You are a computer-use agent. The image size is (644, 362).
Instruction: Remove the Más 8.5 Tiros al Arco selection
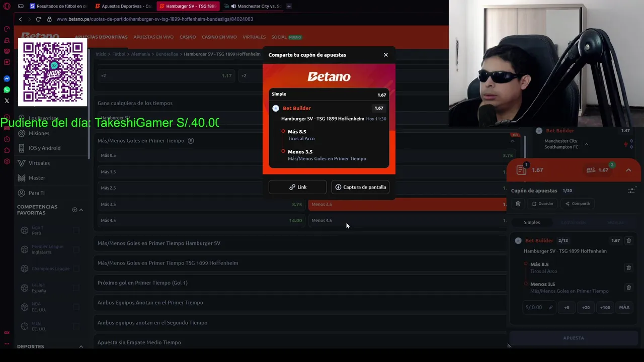[628, 268]
